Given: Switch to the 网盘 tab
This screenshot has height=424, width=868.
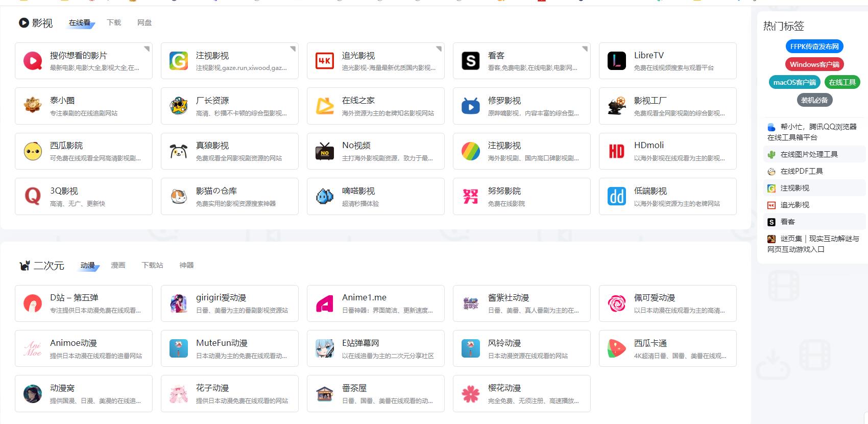Looking at the screenshot, I should point(144,22).
